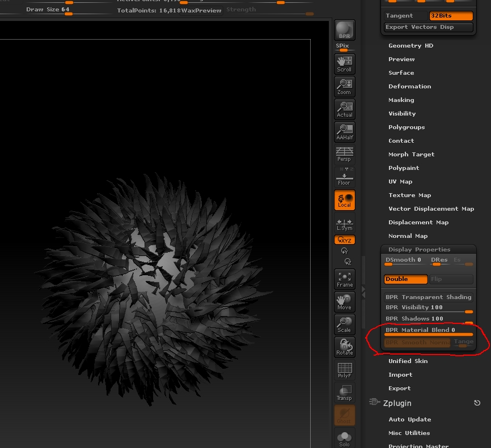Toggle BPR Transparent Shading

coord(429,297)
